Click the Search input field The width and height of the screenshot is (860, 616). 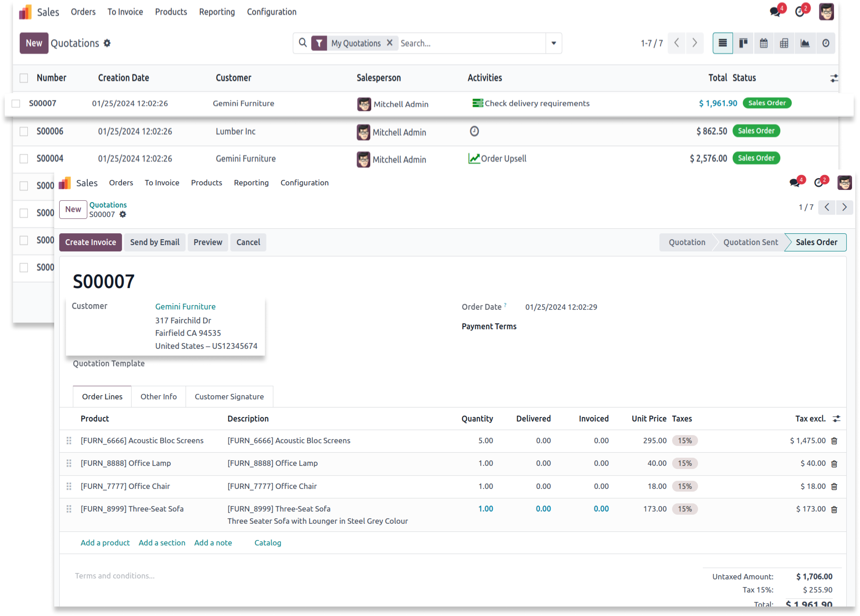click(472, 43)
